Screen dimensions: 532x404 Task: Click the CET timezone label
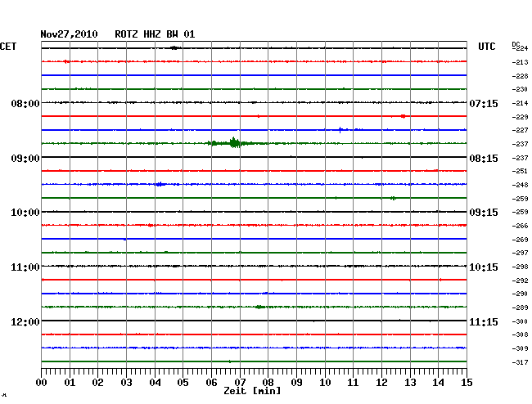[x=8, y=47]
